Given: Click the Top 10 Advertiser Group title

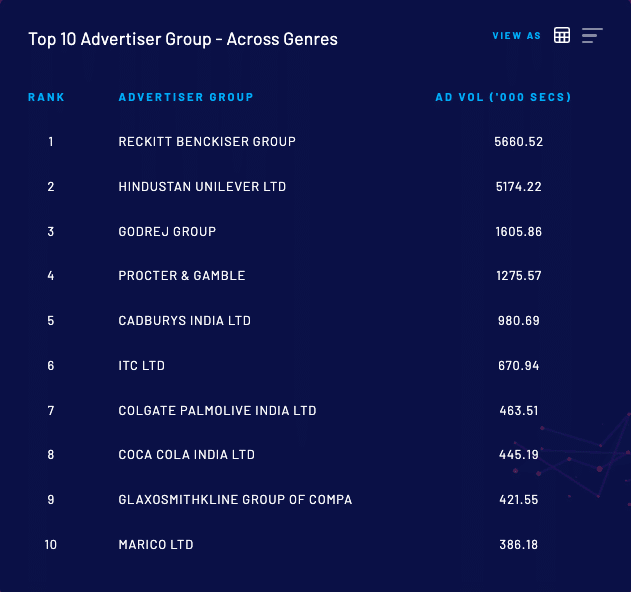Looking at the screenshot, I should point(183,39).
